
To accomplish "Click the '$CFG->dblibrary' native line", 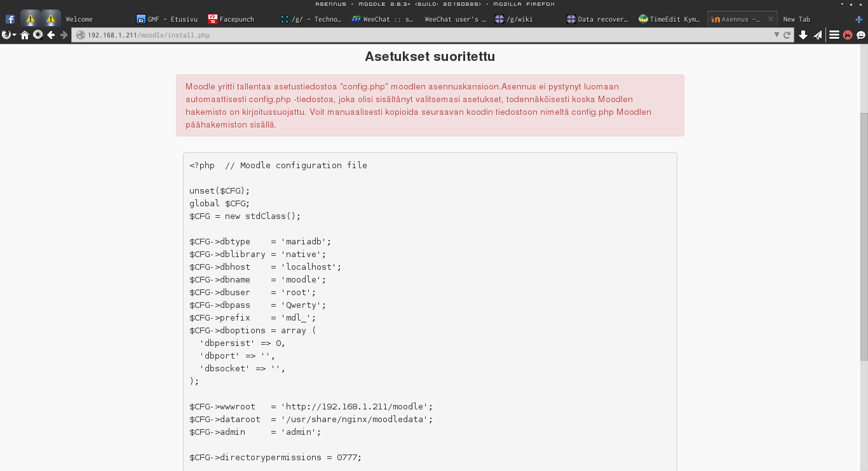I will 258,254.
